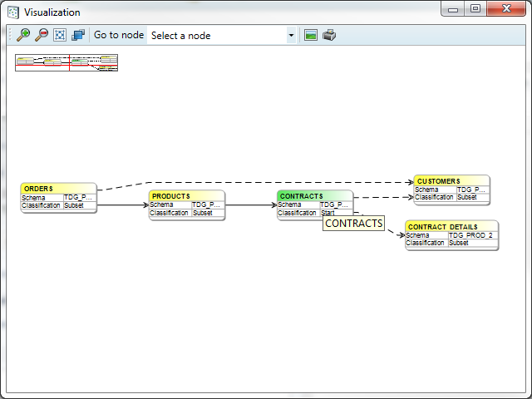Click the Select a node combo box field
Image resolution: width=532 pixels, height=399 pixels.
(216, 36)
